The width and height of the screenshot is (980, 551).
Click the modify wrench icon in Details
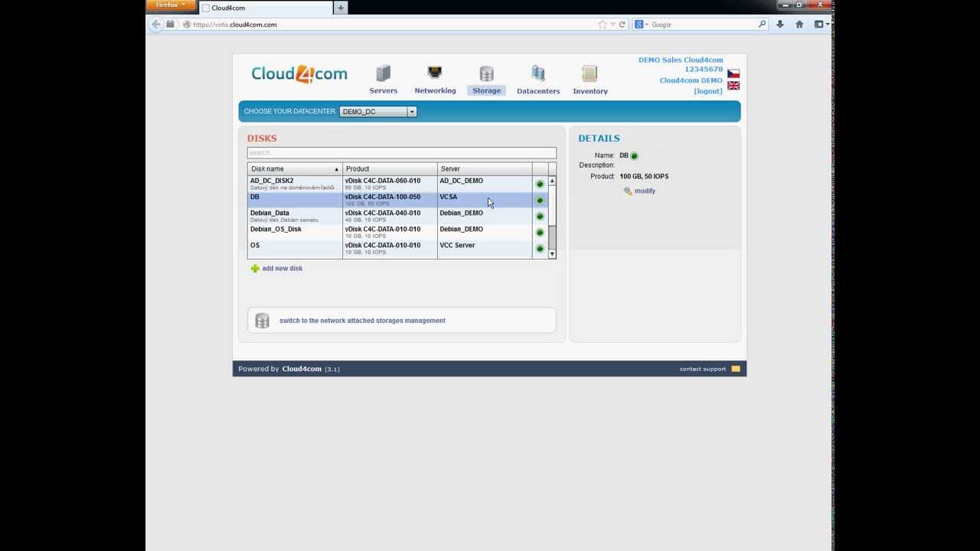click(x=628, y=191)
